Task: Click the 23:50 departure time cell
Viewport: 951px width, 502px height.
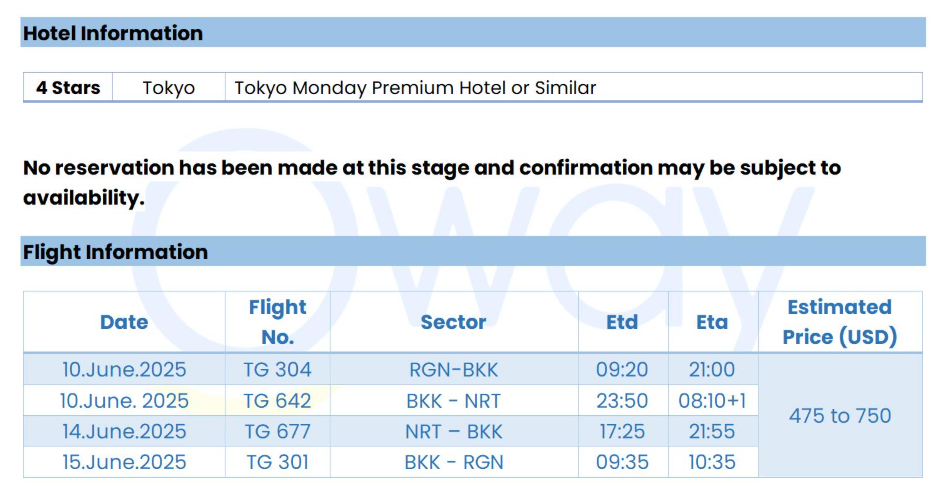Action: point(623,401)
